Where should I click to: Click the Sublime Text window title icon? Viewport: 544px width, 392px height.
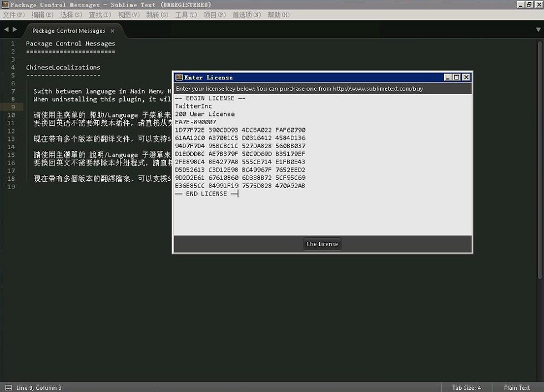5,4
